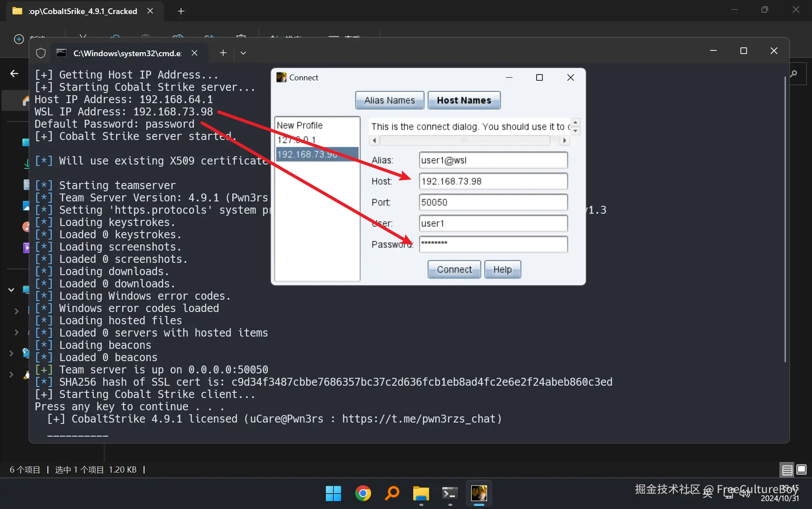Image resolution: width=812 pixels, height=509 pixels.
Task: Close the cmd.exe terminal tab
Action: (195, 53)
